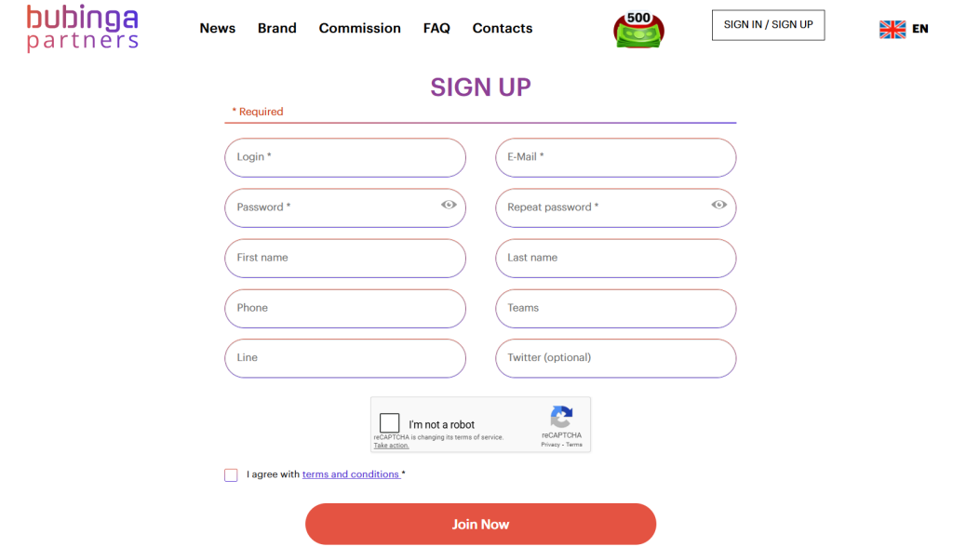This screenshot has width=953, height=560.
Task: Select the Commission menu item
Action: (x=359, y=28)
